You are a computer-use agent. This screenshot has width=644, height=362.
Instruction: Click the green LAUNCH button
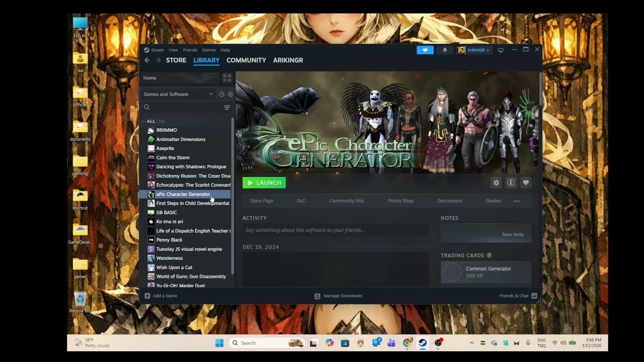tap(264, 183)
